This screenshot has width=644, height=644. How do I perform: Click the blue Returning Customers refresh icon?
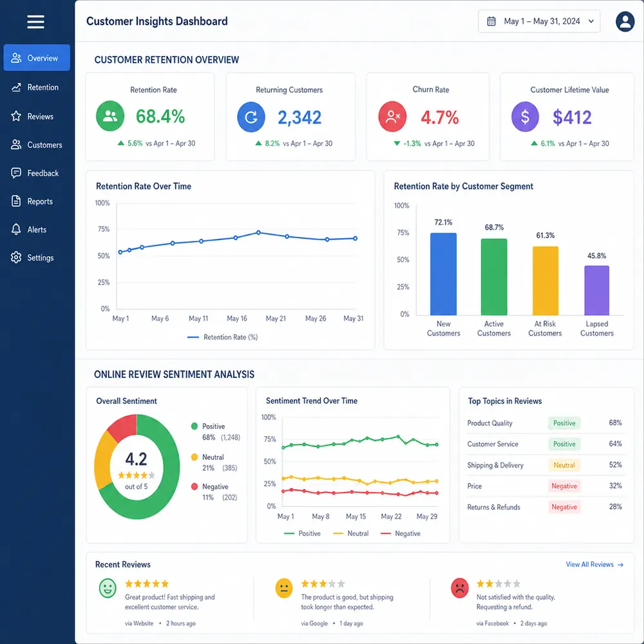pyautogui.click(x=251, y=117)
